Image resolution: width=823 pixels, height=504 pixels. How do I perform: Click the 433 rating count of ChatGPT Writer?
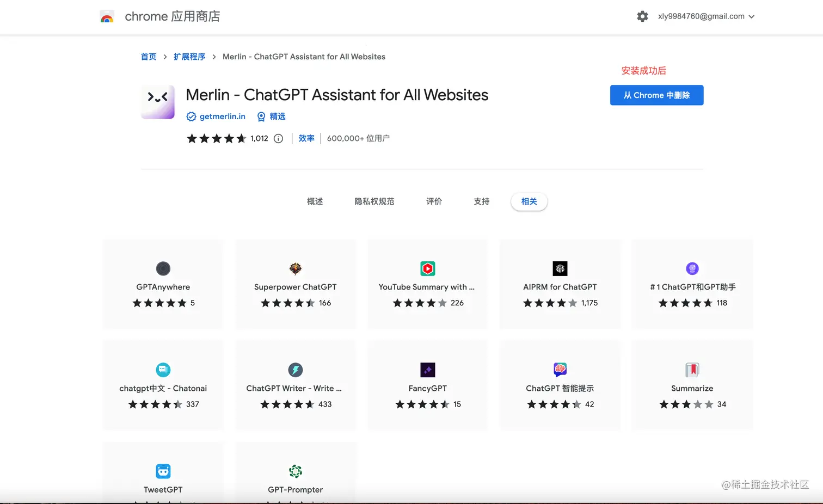tap(325, 404)
